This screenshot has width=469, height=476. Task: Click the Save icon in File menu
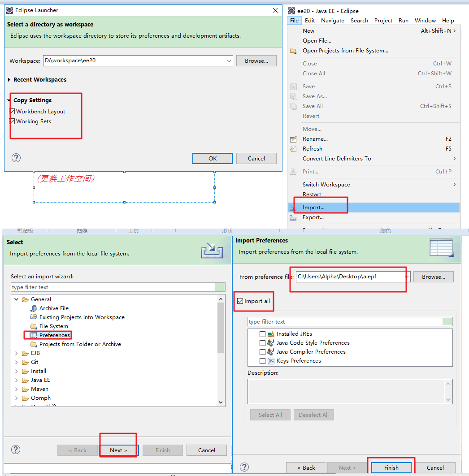[x=293, y=87]
